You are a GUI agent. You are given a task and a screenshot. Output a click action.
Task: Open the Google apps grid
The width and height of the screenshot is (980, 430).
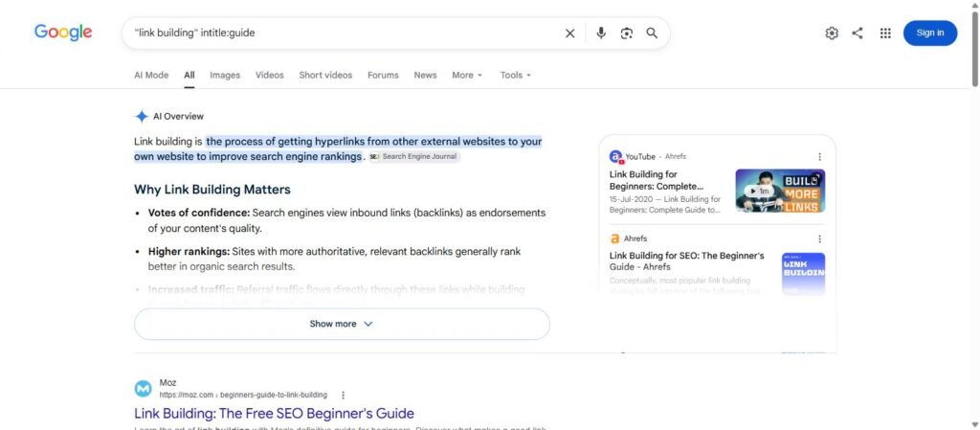click(885, 34)
